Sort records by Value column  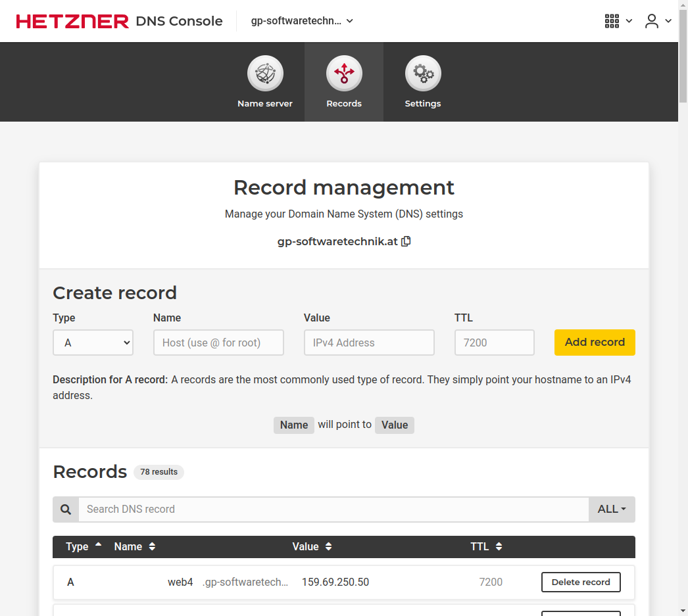coord(312,546)
